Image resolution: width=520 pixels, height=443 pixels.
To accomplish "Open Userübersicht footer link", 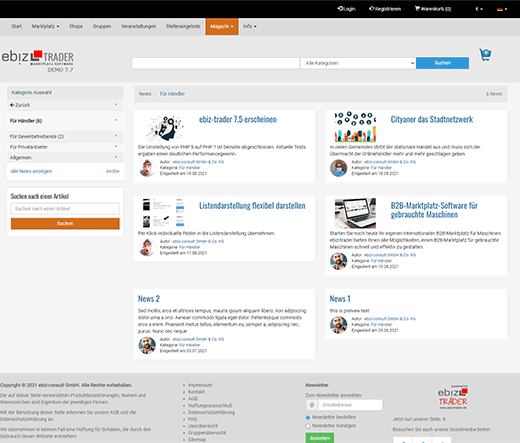I will (x=203, y=426).
